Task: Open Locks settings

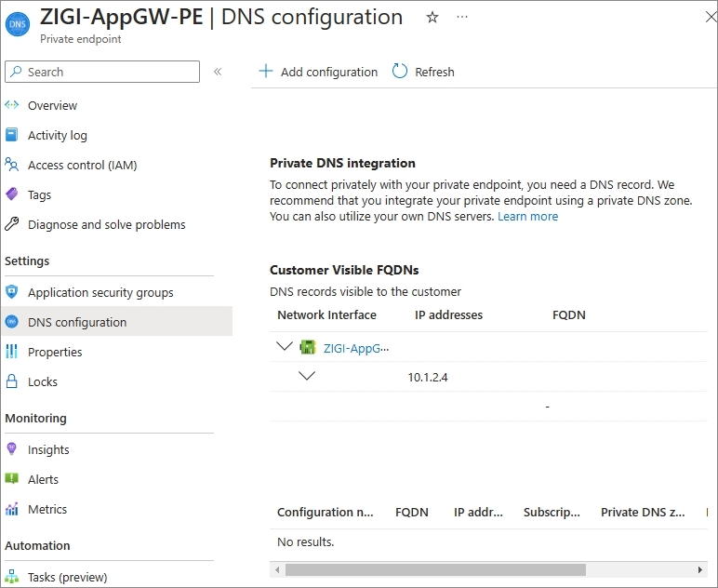Action: coord(43,381)
